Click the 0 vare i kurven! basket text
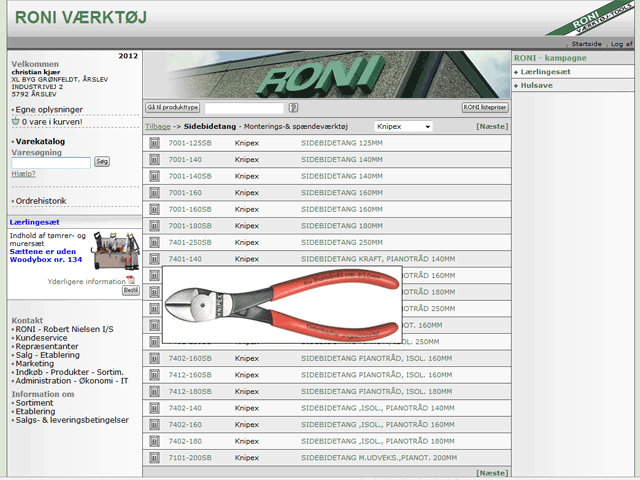640x480 pixels. [x=52, y=122]
